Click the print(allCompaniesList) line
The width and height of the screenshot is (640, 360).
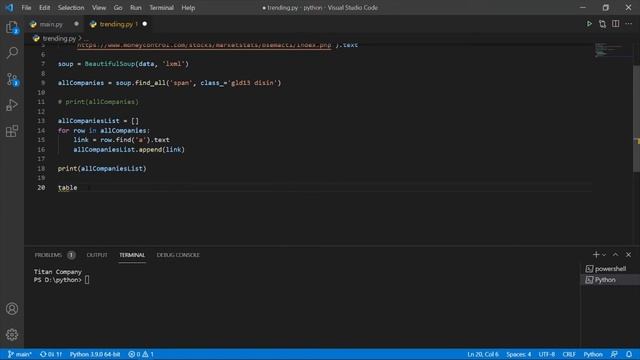(102, 169)
